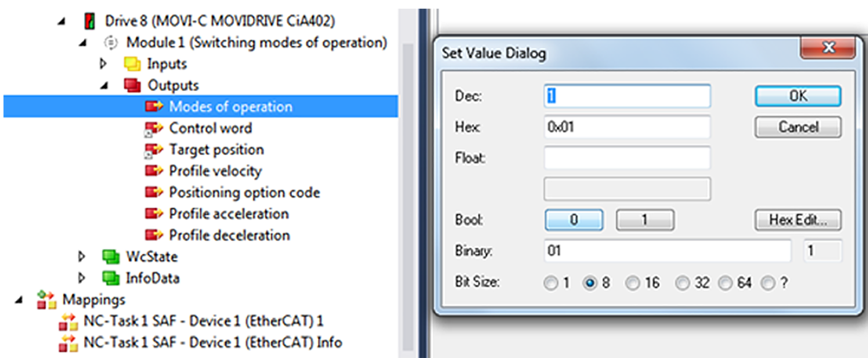Select the 16 bit size radio button
Screen dimensions: 868x358
(632, 283)
